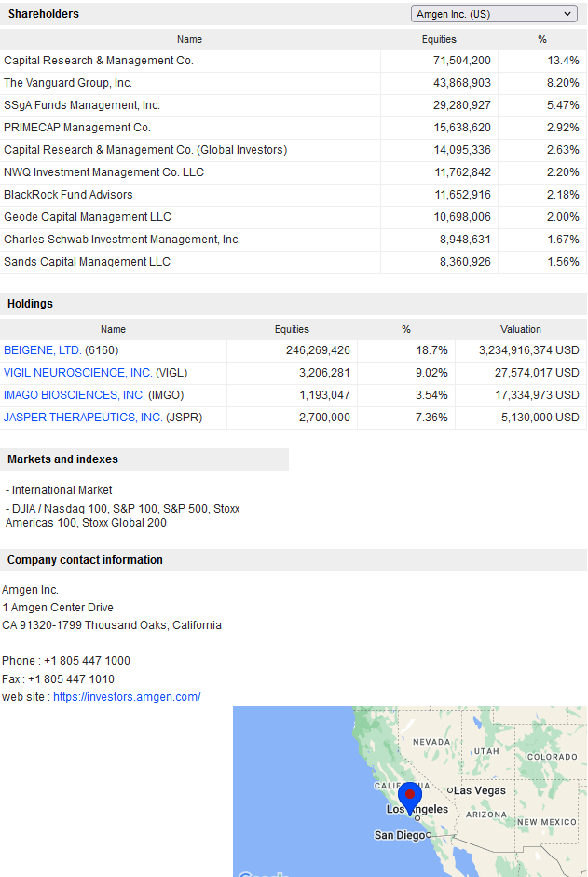Select Sands Capital Management LLC name
This screenshot has height=877, width=588.
point(87,262)
